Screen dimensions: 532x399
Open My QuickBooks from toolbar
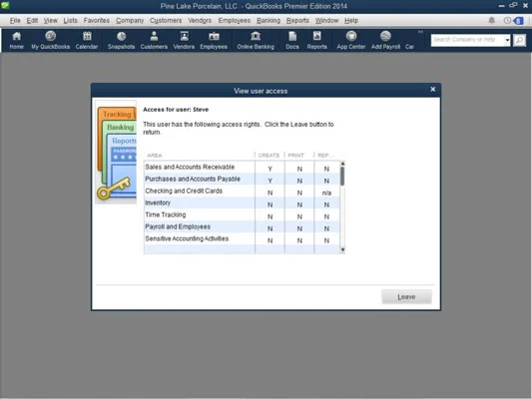tap(51, 40)
